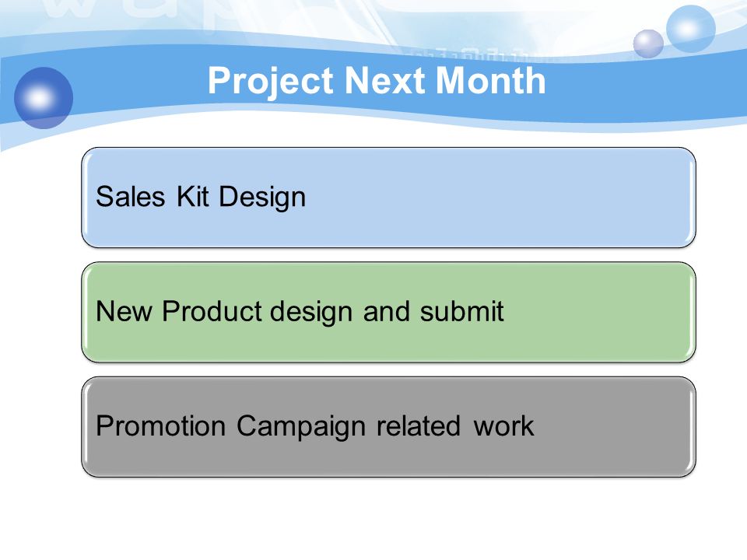The height and width of the screenshot is (560, 747).
Task: Click the word "Sales" in blue box
Action: 130,196
